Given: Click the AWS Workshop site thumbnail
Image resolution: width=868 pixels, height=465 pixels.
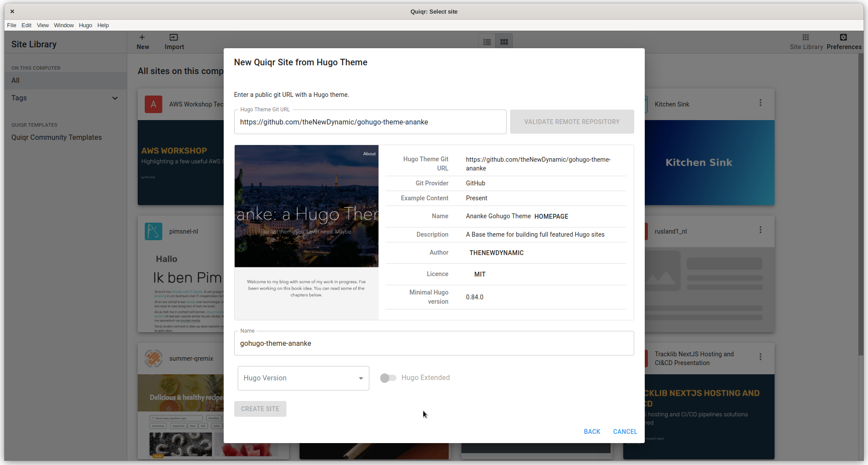Looking at the screenshot, I should click(181, 163).
